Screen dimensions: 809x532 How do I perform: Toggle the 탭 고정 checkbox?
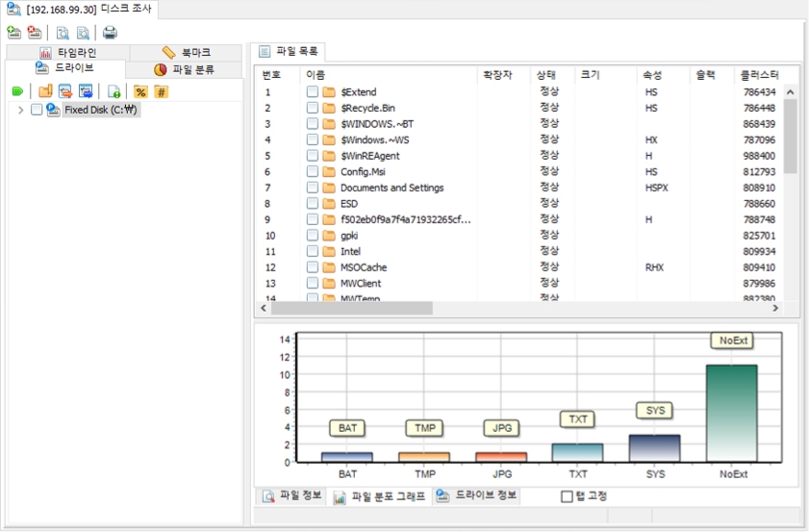click(567, 496)
